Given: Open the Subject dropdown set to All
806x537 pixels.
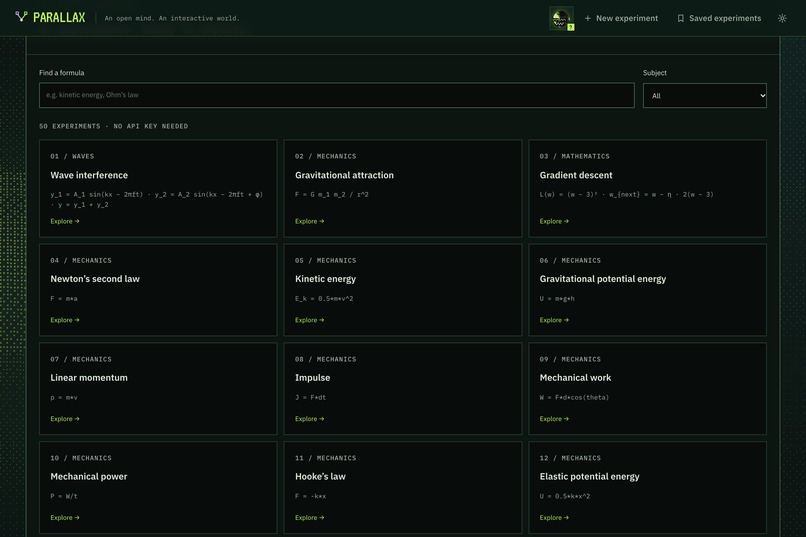Looking at the screenshot, I should click(x=704, y=96).
